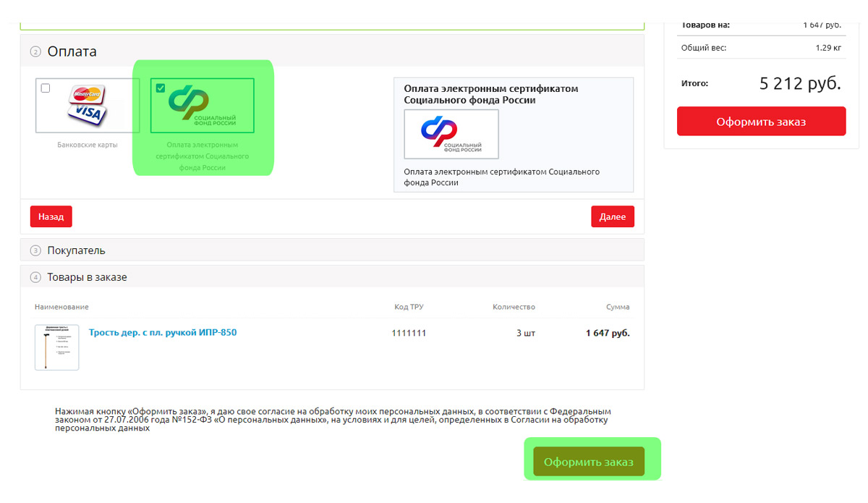Check the Банковские карты checkbox
Viewport: 868px width, 503px height.
tap(46, 88)
